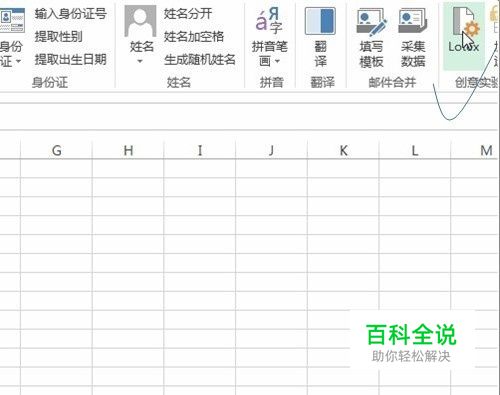Click the 姓名 person avatar icon
This screenshot has height=395, width=500.
(x=140, y=21)
